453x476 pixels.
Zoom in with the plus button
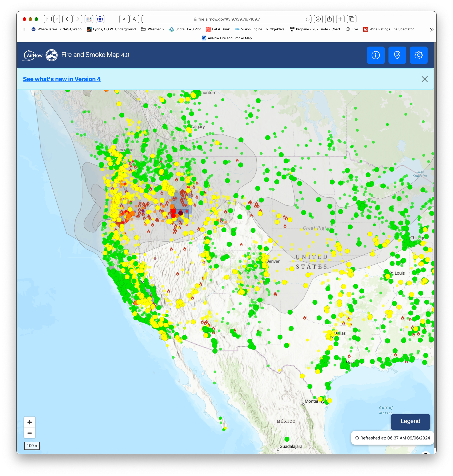pos(30,422)
